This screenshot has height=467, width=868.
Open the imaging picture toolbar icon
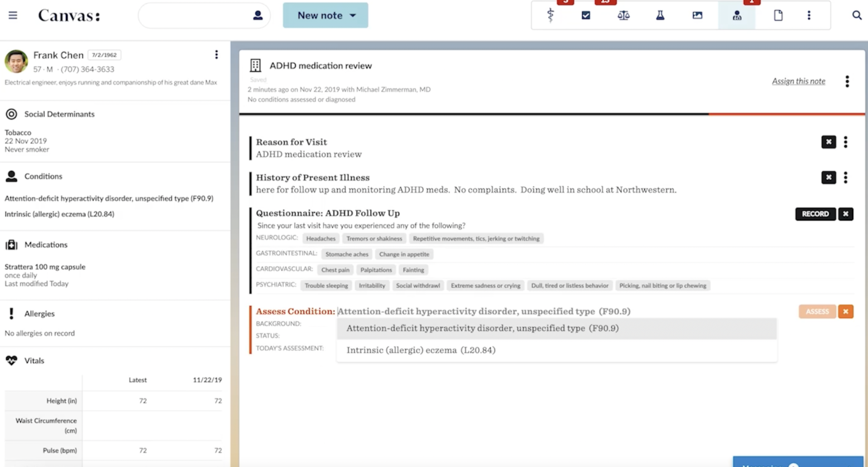pos(697,15)
